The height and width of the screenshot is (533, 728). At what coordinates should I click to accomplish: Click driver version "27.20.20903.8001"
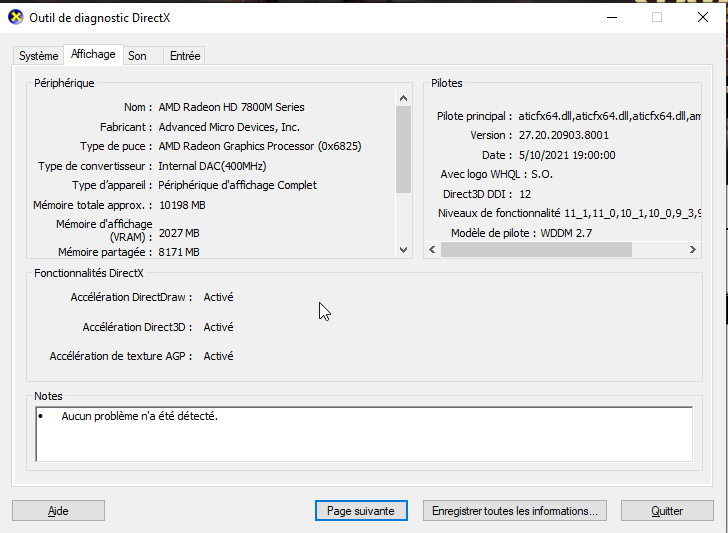point(564,135)
